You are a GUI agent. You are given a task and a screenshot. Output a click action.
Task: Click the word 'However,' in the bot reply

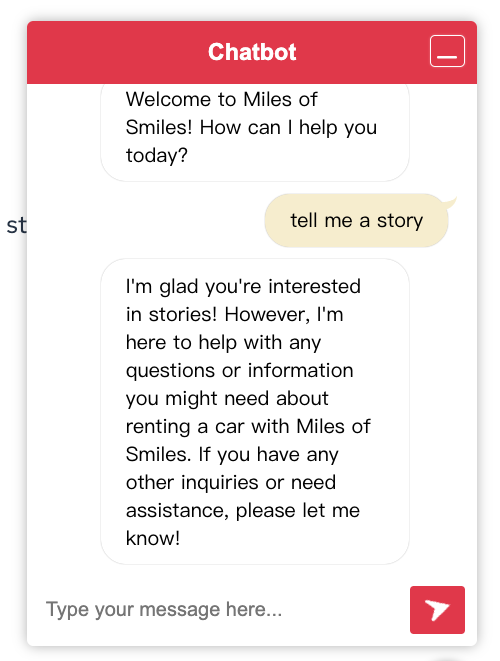pyautogui.click(x=267, y=314)
